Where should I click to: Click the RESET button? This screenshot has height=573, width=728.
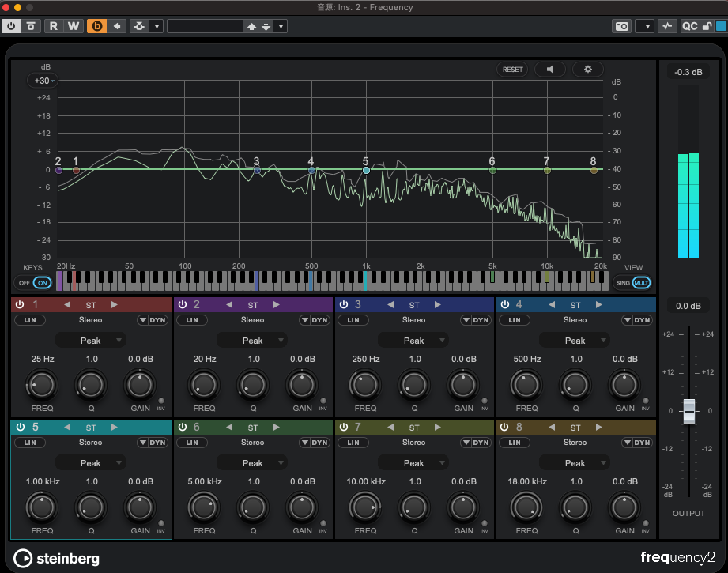(512, 70)
